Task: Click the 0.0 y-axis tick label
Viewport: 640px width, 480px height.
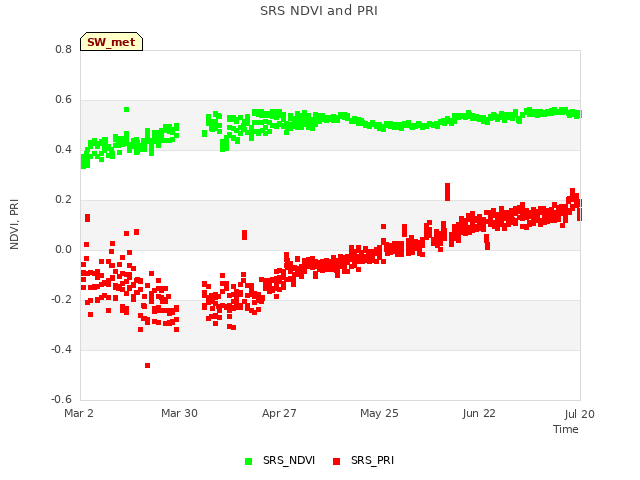Action: 63,249
